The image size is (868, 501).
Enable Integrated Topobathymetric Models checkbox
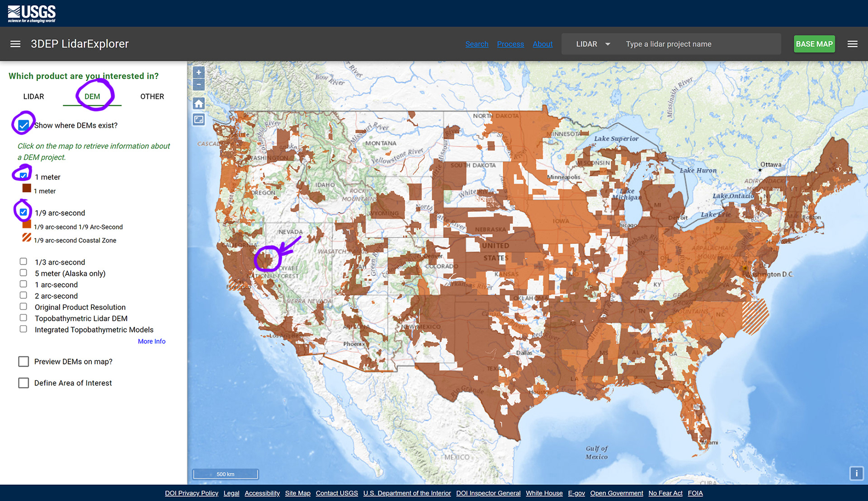(x=24, y=329)
